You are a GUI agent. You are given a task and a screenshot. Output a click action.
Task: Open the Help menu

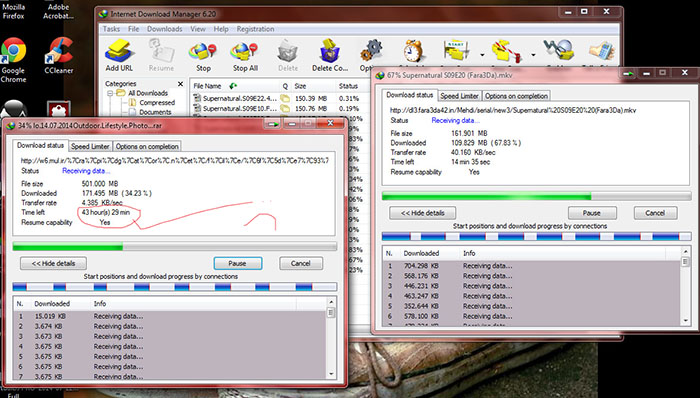(221, 29)
